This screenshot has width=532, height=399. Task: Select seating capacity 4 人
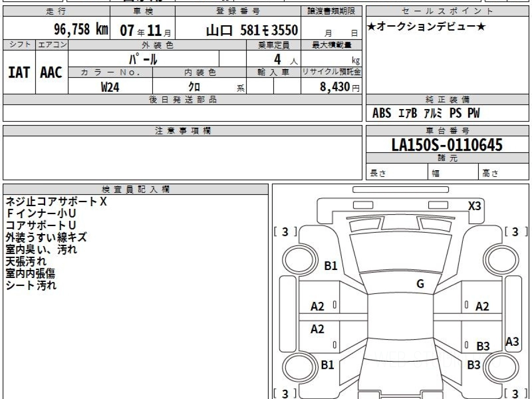click(285, 59)
